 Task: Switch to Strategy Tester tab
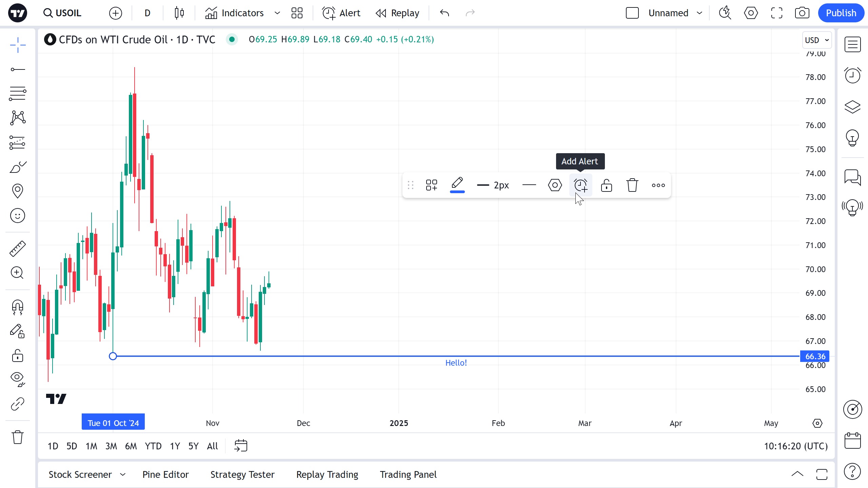(242, 474)
